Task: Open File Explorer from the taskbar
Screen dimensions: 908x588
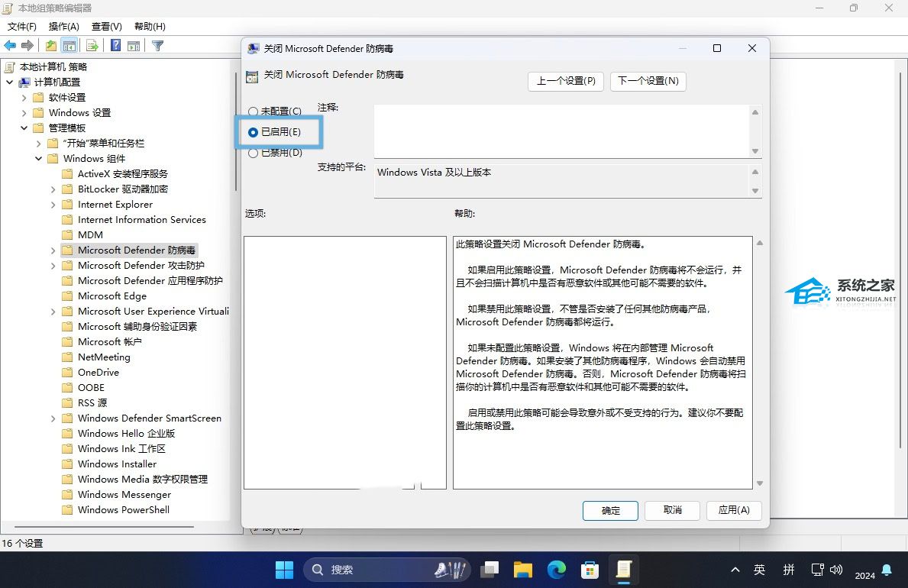Action: [523, 570]
